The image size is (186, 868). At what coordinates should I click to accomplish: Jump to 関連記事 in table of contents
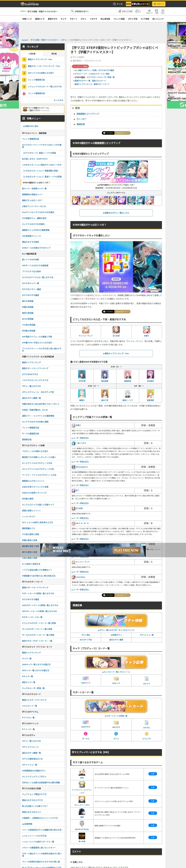pos(81,124)
